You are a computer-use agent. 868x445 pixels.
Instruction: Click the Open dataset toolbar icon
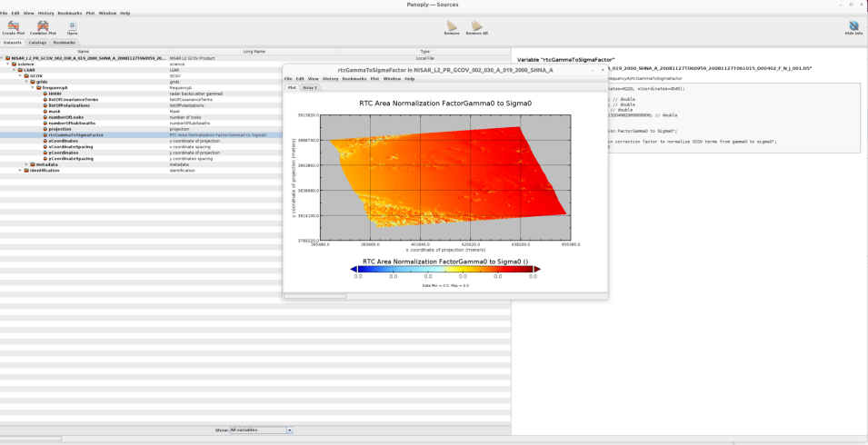72,26
